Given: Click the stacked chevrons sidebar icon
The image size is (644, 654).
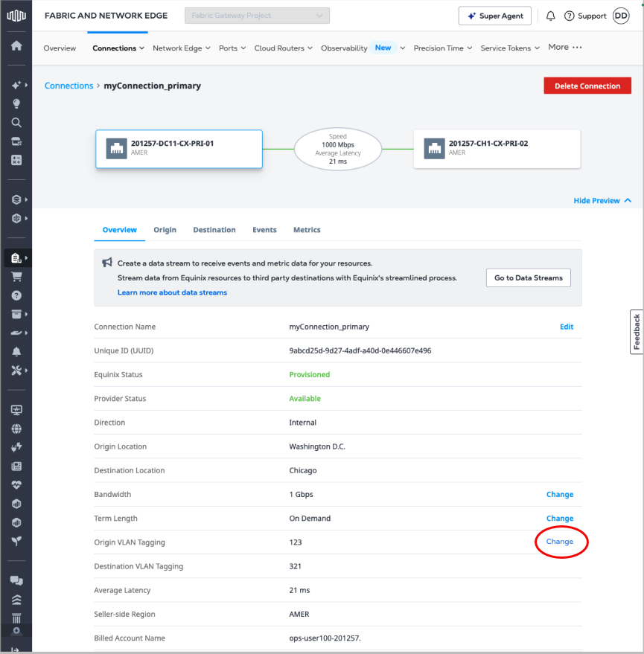Looking at the screenshot, I should coord(16,600).
